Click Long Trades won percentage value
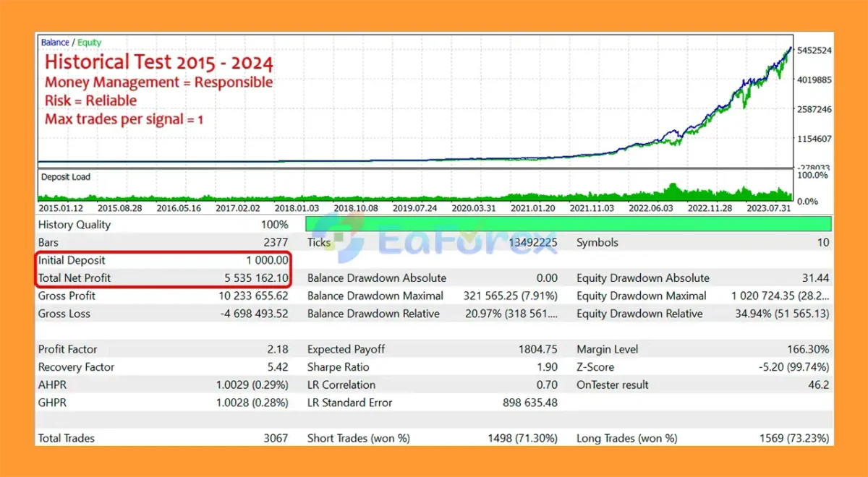 tap(792, 438)
